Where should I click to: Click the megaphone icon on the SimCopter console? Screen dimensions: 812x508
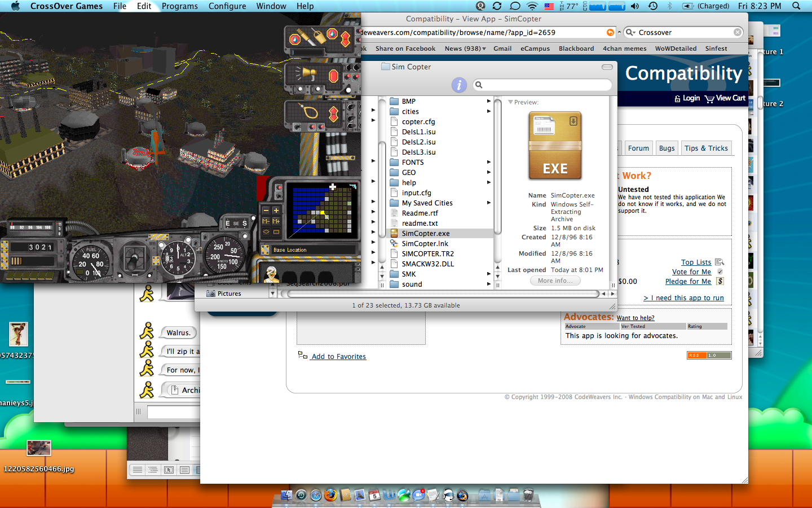point(308,73)
